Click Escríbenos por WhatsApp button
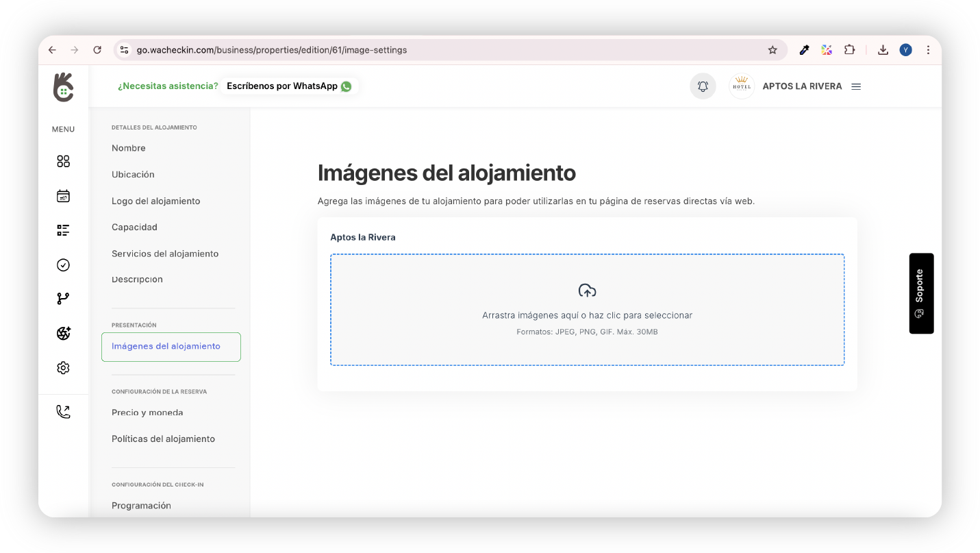Image resolution: width=980 pixels, height=553 pixels. pyautogui.click(x=288, y=86)
